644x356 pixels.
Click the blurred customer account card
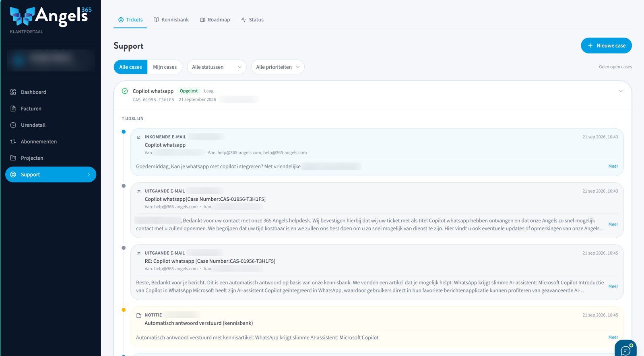pos(51,60)
